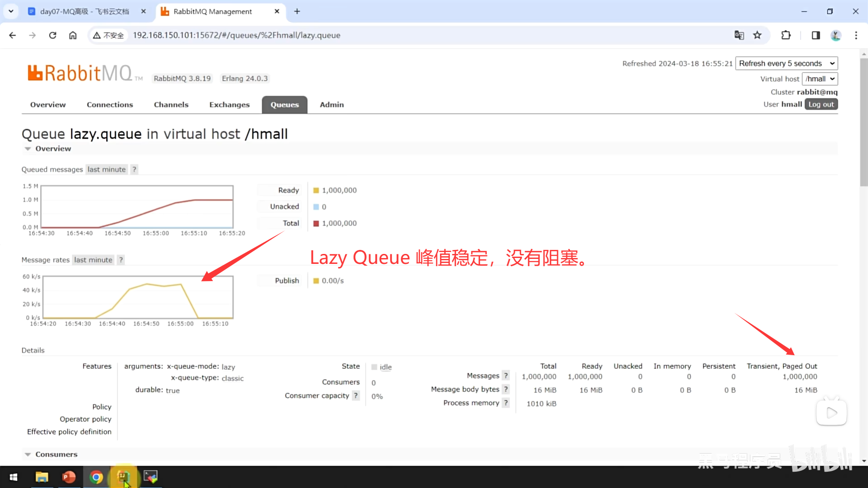Screen dimensions: 868x488
Task: Click help icon next to Consumer capacity
Action: 356,396
